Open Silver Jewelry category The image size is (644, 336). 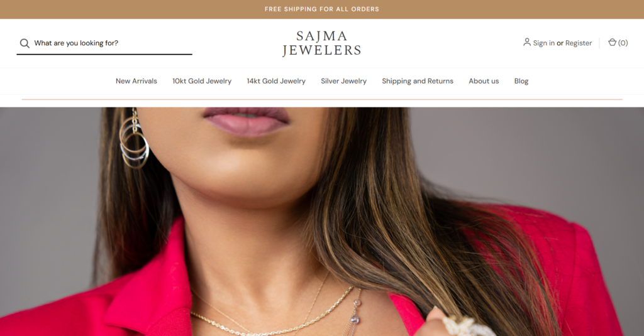(343, 81)
